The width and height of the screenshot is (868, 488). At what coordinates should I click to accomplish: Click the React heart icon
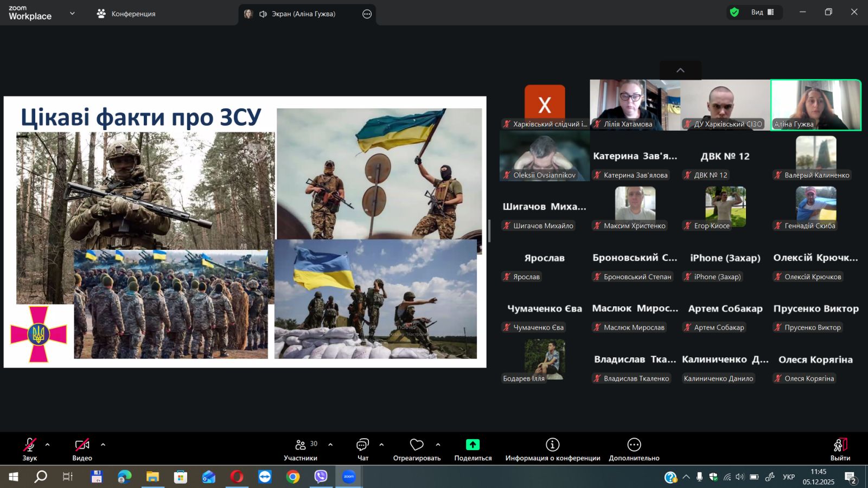(x=417, y=445)
